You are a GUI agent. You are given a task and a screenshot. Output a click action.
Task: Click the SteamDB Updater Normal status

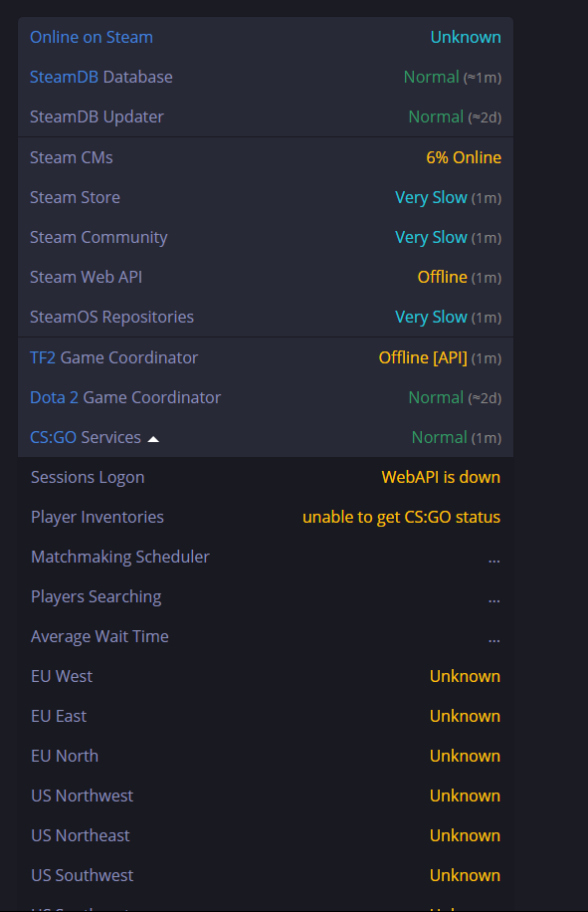pyautogui.click(x=436, y=116)
